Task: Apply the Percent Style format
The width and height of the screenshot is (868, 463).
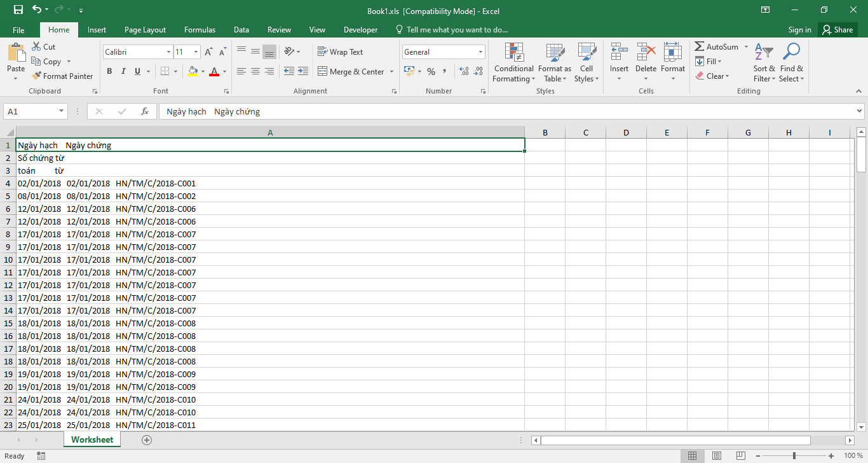Action: tap(431, 72)
